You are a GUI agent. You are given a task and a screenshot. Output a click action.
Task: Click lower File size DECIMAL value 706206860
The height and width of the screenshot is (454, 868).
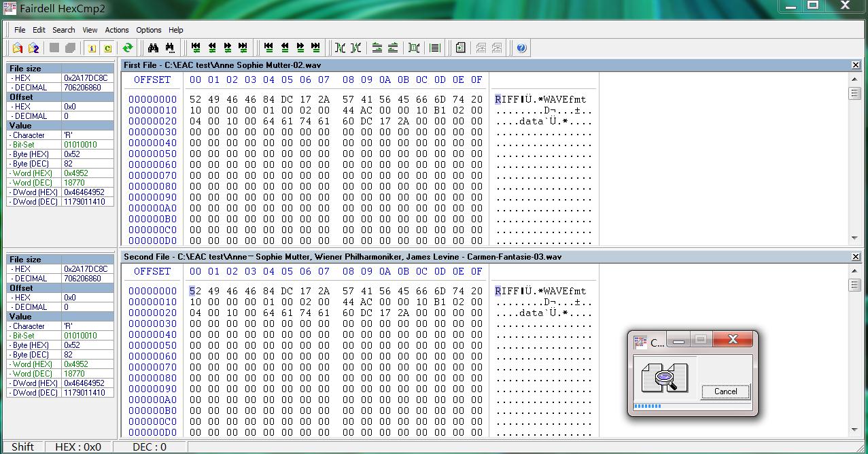pyautogui.click(x=82, y=279)
